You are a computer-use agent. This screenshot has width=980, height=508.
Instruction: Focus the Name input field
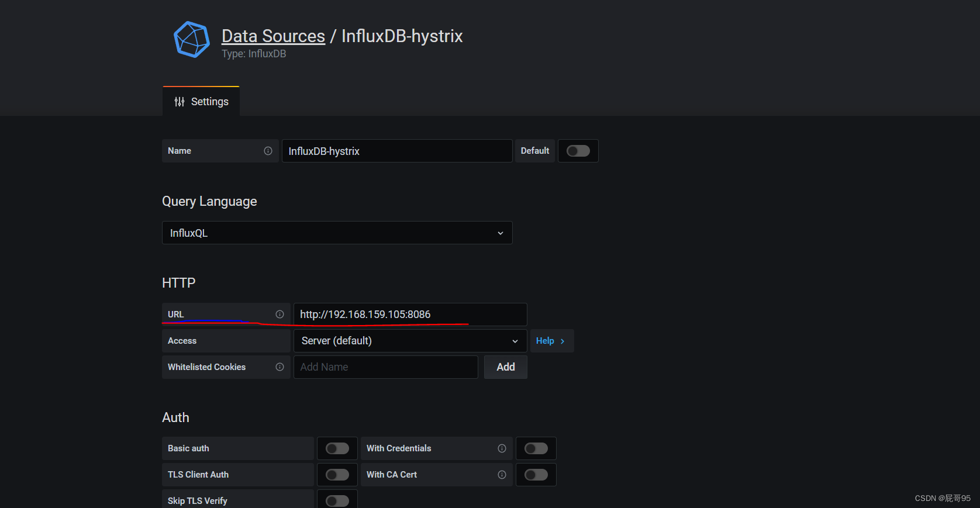(x=397, y=151)
